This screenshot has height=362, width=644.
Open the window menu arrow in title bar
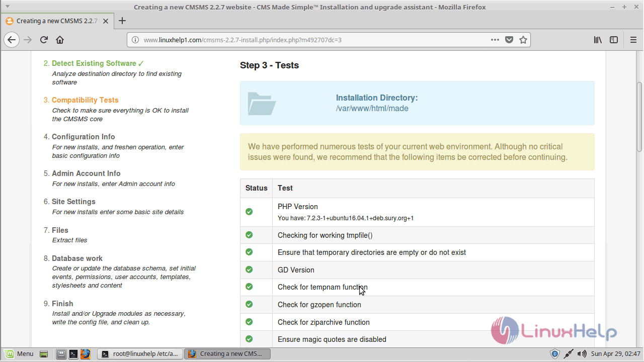[x=7, y=7]
